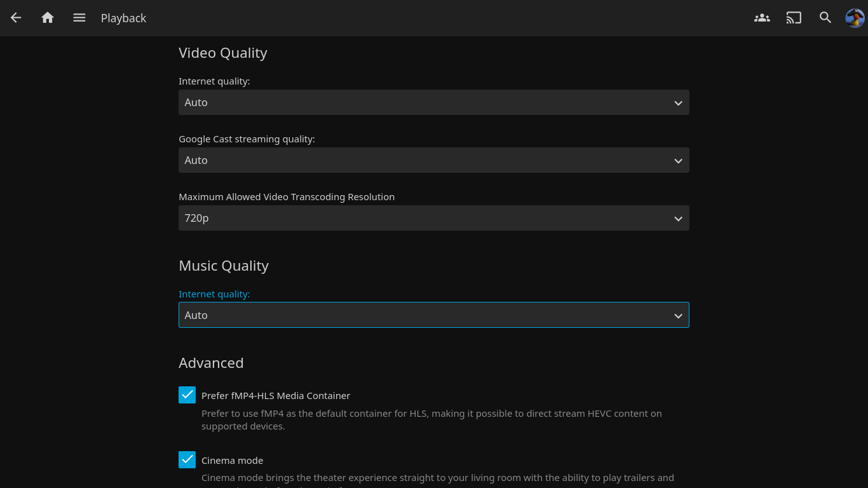Image resolution: width=868 pixels, height=488 pixels.
Task: Expand the Video Quality Internet quality dropdown
Action: (433, 102)
